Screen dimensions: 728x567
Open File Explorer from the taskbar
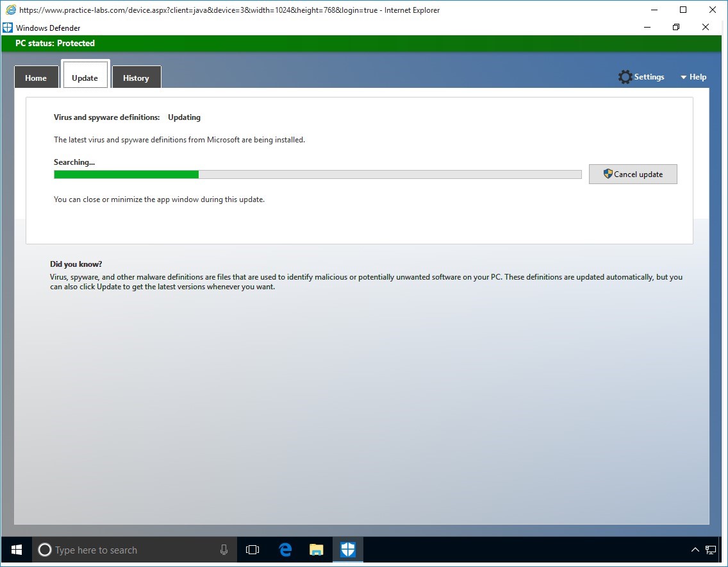point(317,550)
